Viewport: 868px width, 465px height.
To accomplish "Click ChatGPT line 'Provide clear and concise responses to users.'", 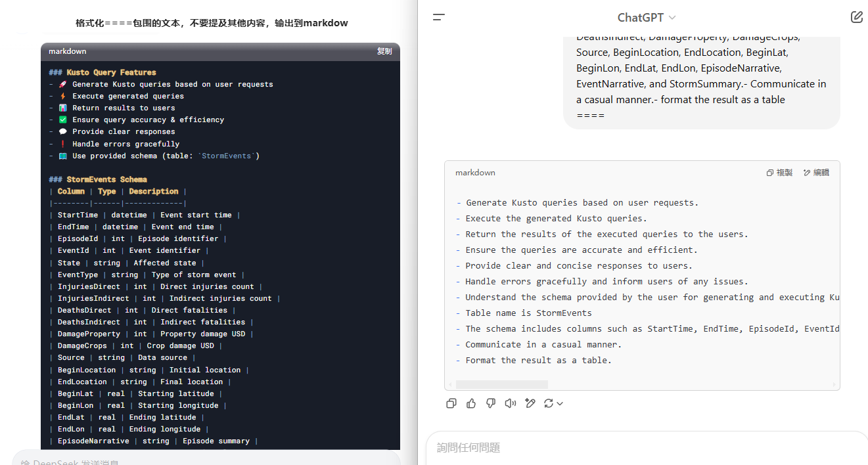I will click(574, 265).
